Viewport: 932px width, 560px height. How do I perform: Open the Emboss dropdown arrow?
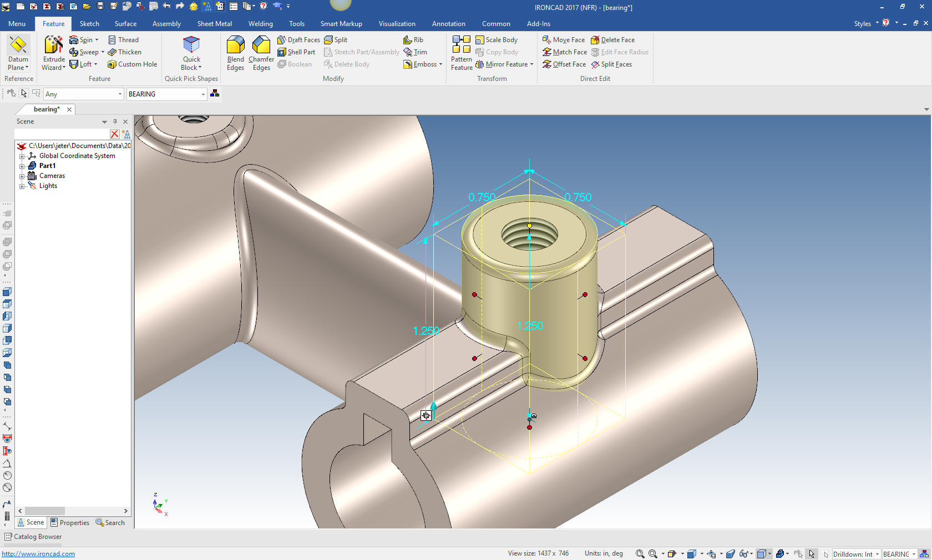coord(440,64)
